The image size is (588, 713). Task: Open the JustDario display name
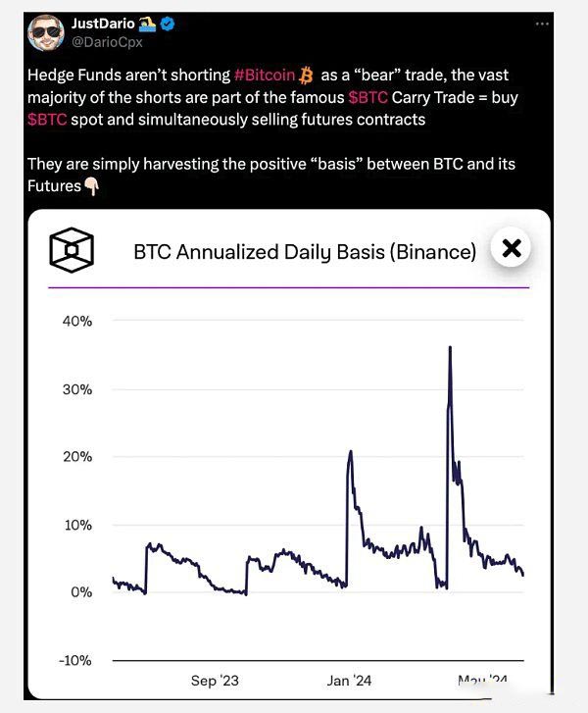[x=102, y=24]
